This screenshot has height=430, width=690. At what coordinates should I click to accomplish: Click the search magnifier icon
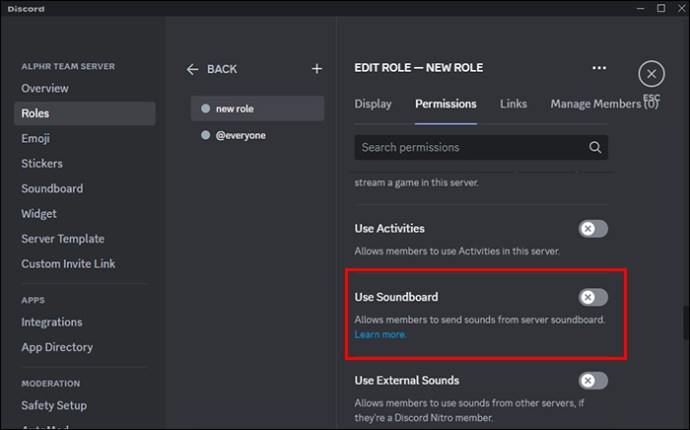tap(595, 147)
